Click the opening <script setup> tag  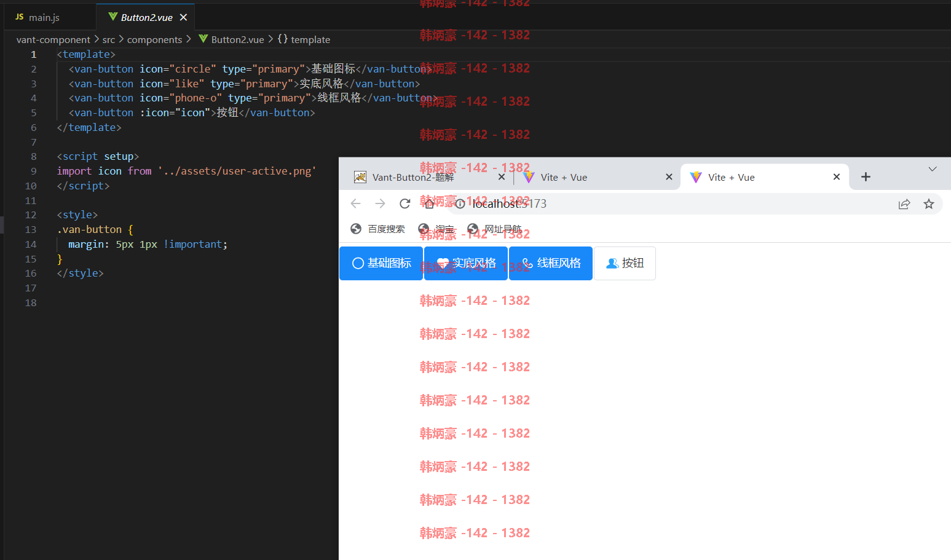98,156
